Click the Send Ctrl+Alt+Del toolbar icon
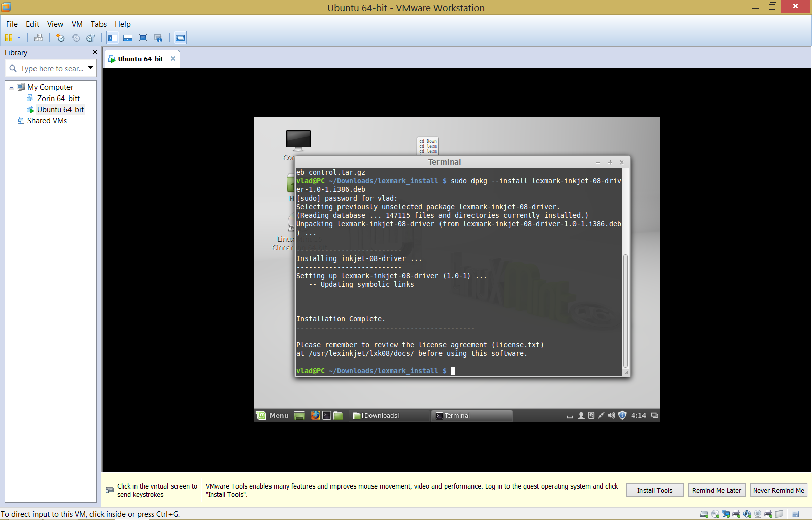Viewport: 812px width, 520px height. point(39,38)
